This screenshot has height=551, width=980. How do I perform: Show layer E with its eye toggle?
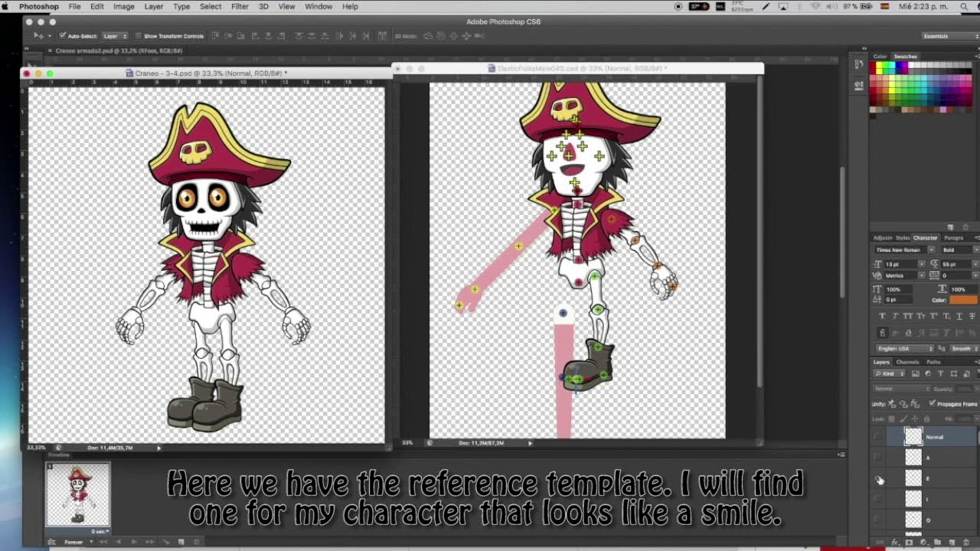(879, 479)
